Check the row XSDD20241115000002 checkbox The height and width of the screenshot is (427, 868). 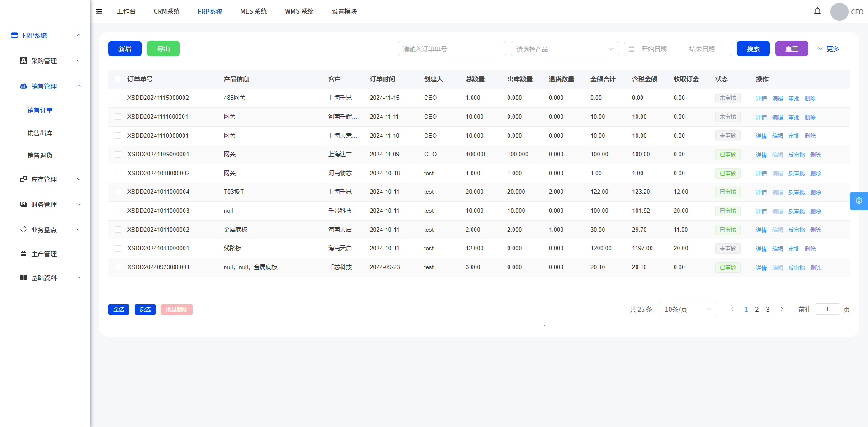click(118, 98)
